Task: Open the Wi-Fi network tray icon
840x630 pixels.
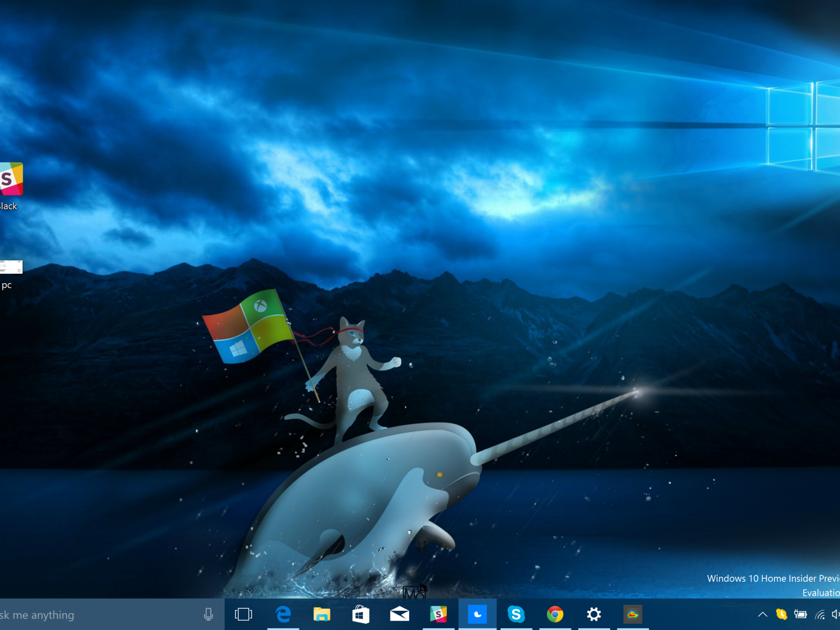Action: (x=820, y=614)
